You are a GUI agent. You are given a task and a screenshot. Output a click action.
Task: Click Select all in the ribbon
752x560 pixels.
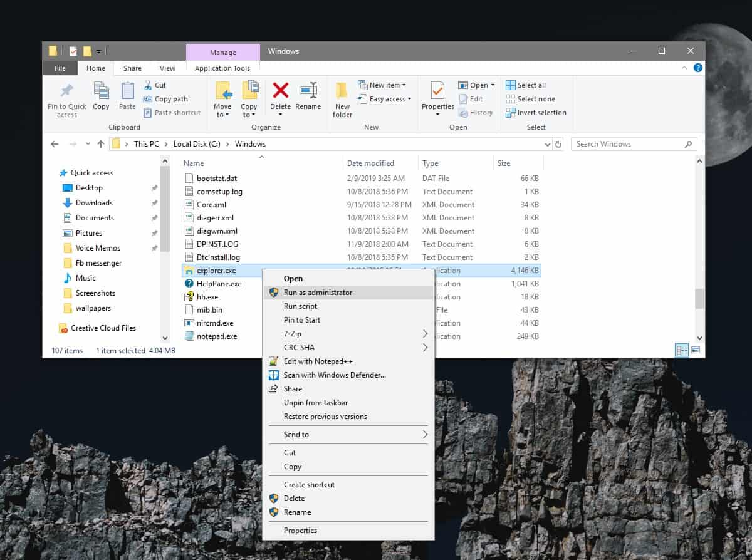point(529,85)
